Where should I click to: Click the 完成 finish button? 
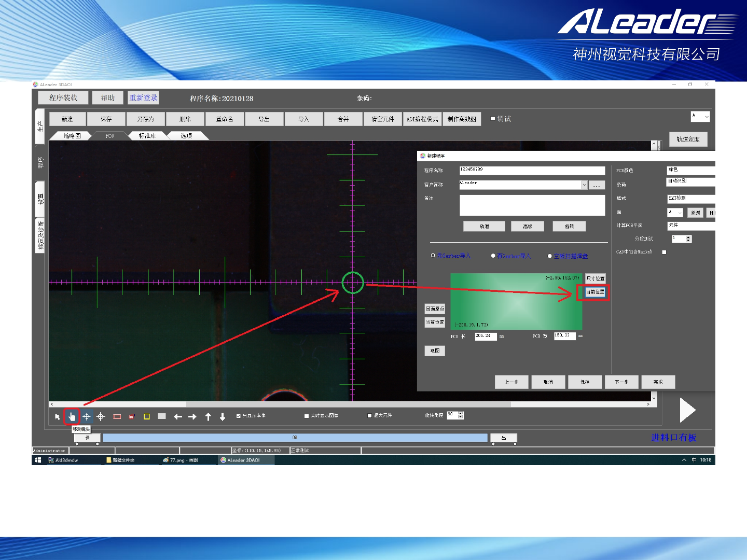pyautogui.click(x=658, y=382)
